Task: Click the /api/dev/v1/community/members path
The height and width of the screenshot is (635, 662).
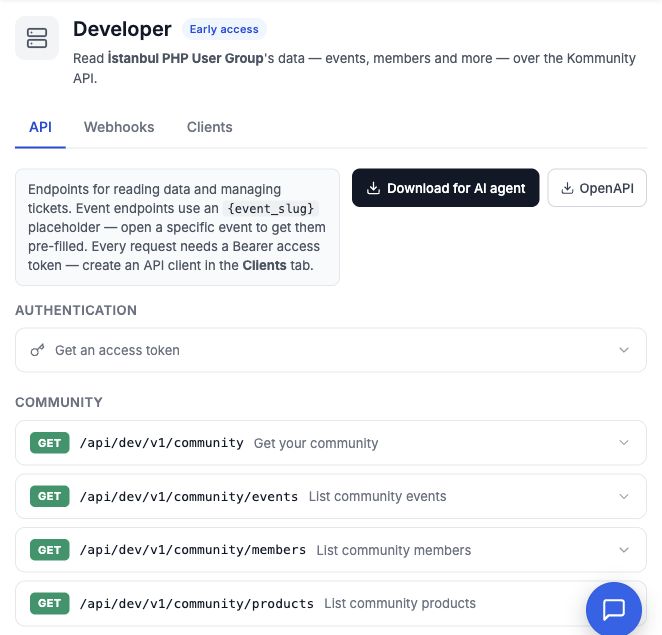Action: click(x=193, y=550)
